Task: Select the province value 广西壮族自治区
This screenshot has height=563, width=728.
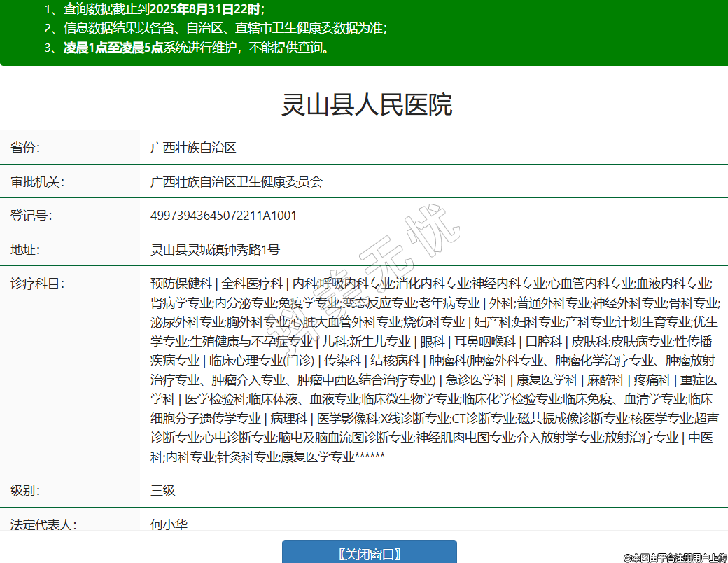Action: pyautogui.click(x=194, y=148)
